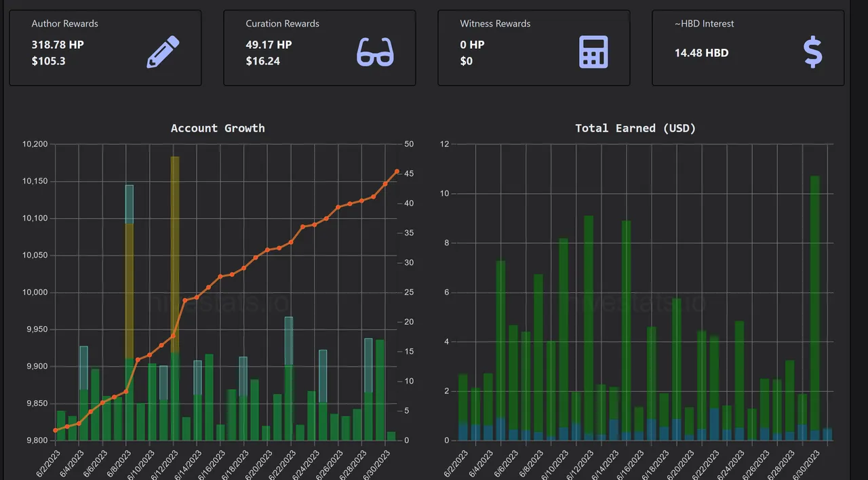Click the ~HBD Interest card title
This screenshot has height=480, width=868.
tap(704, 24)
